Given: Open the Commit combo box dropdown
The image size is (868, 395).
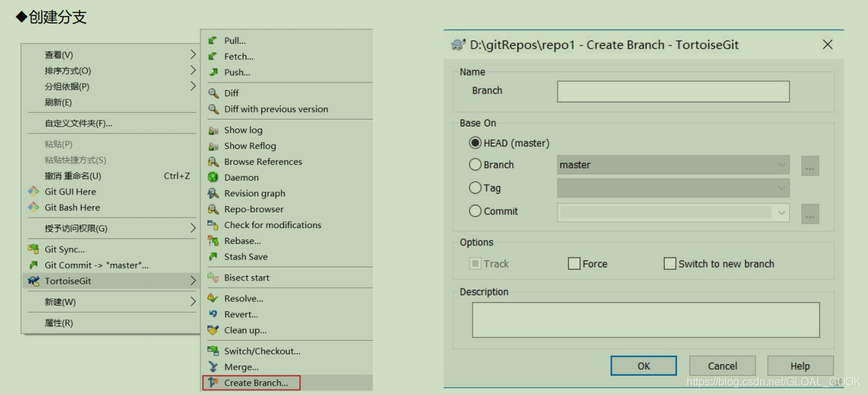Looking at the screenshot, I should 781,213.
